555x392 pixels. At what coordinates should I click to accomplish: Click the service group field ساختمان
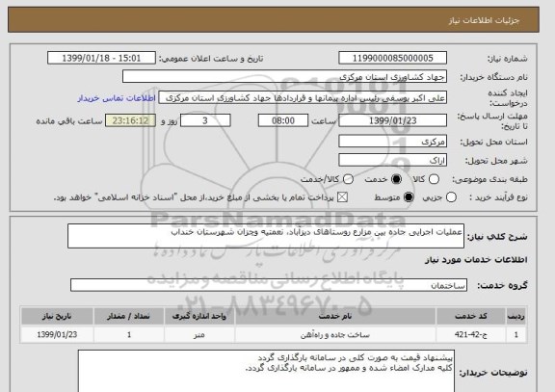269,285
